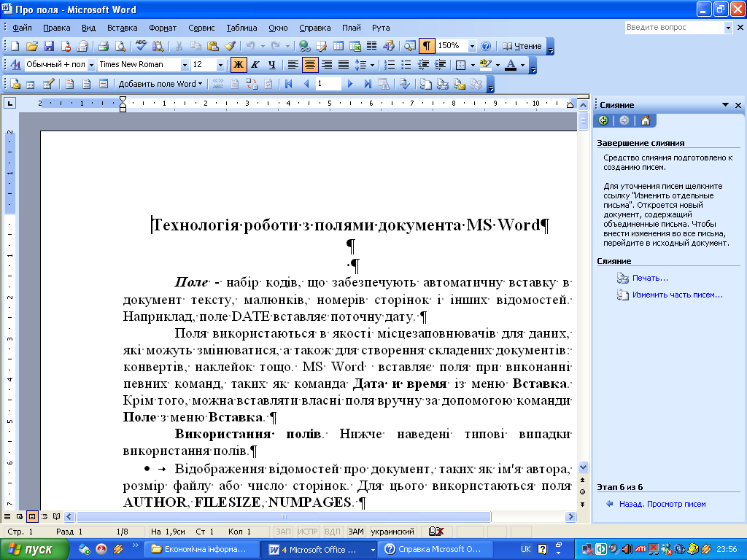The image size is (747, 560).
Task: Click 'Назад. Просмотр писем' link
Action: tap(662, 504)
